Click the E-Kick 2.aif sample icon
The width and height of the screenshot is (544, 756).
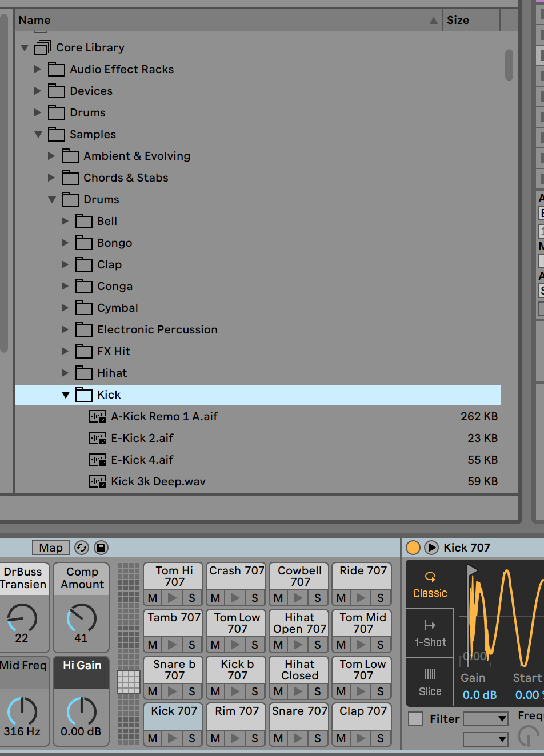[98, 439]
